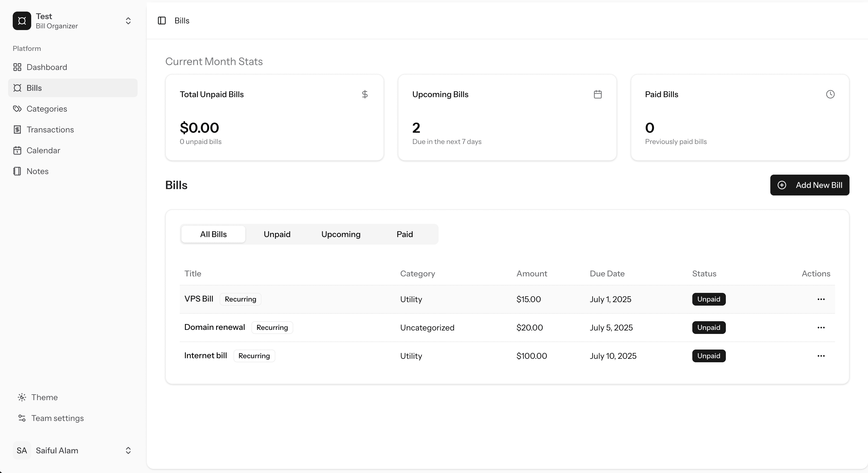This screenshot has height=473, width=868.
Task: Open actions menu for VPS Bill
Action: [x=821, y=299]
